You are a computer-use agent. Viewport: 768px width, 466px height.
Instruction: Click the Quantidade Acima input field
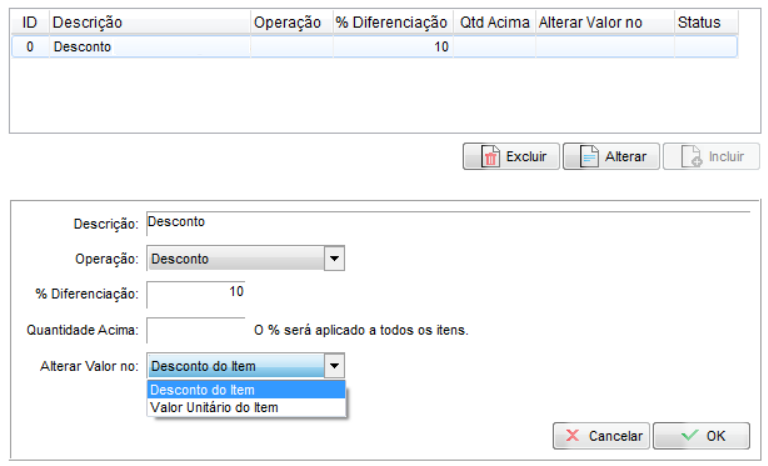pos(196,329)
